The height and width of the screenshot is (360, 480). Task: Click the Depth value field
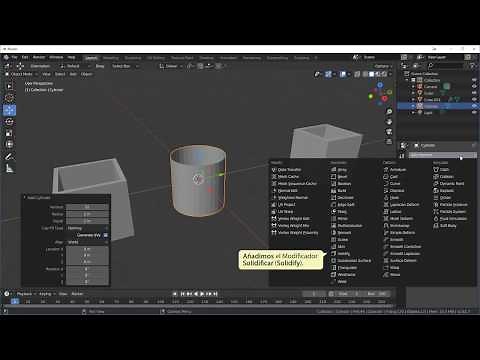point(88,221)
